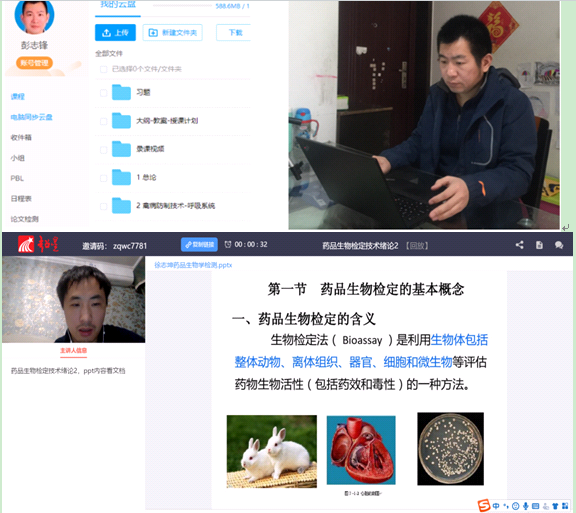This screenshot has width=576, height=513.
Task: Click the 新建文件夹 button
Action: click(172, 33)
